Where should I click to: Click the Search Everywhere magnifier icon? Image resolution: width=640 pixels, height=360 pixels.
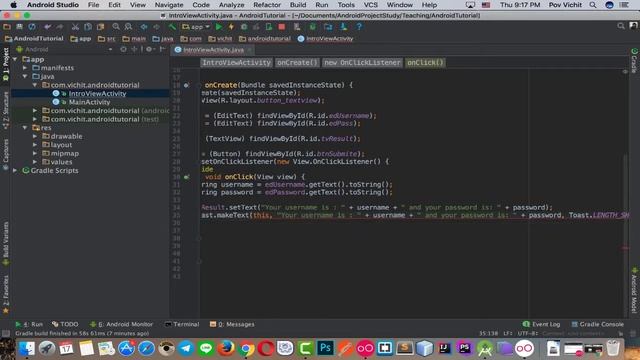pyautogui.click(x=621, y=26)
